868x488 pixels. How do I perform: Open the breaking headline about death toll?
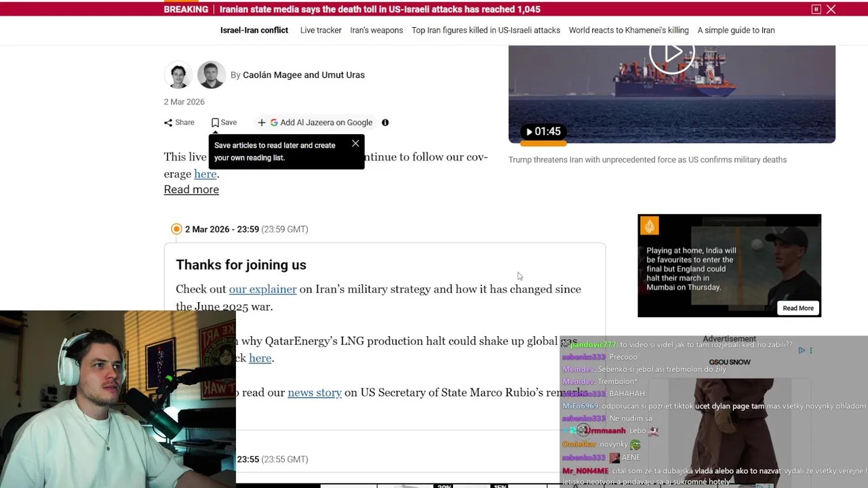click(380, 9)
